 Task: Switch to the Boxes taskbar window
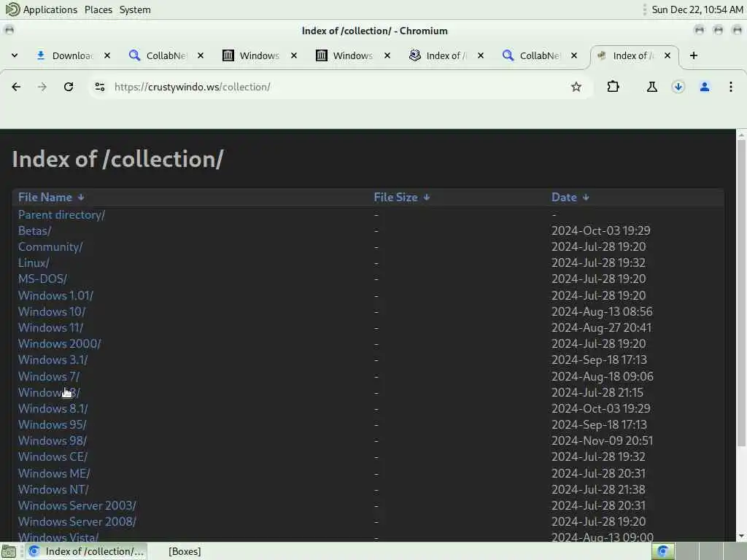[x=185, y=551]
